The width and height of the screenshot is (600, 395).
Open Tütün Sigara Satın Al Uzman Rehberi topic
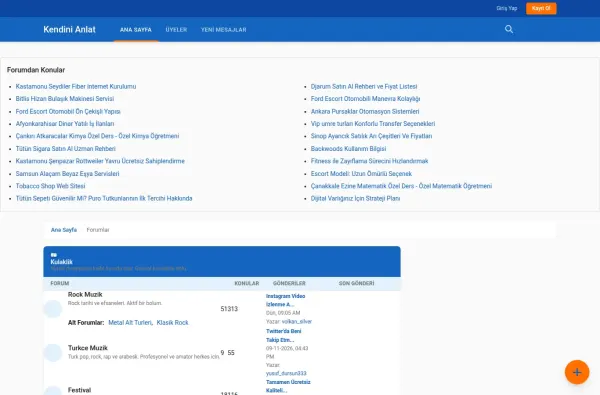tap(65, 149)
